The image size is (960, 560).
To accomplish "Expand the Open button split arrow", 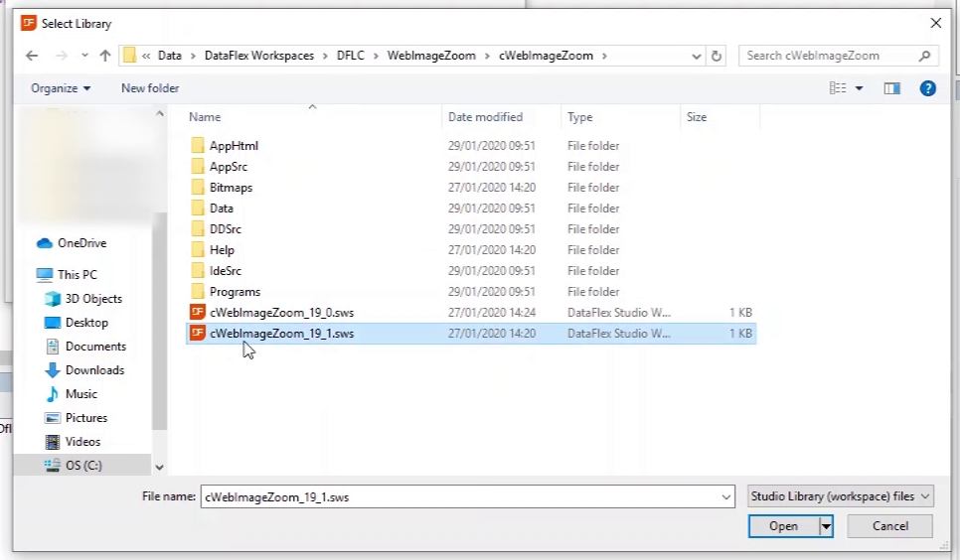I will 825,526.
